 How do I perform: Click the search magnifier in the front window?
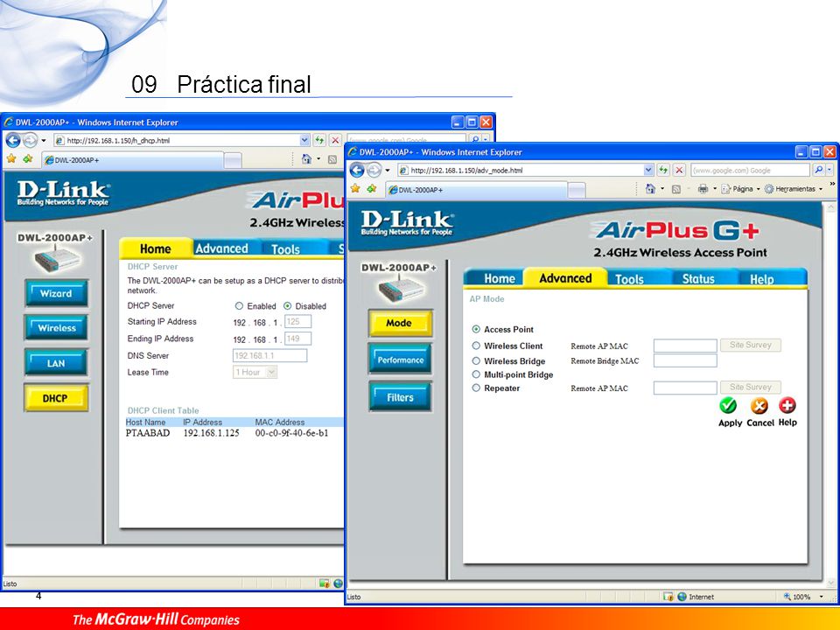coord(819,171)
